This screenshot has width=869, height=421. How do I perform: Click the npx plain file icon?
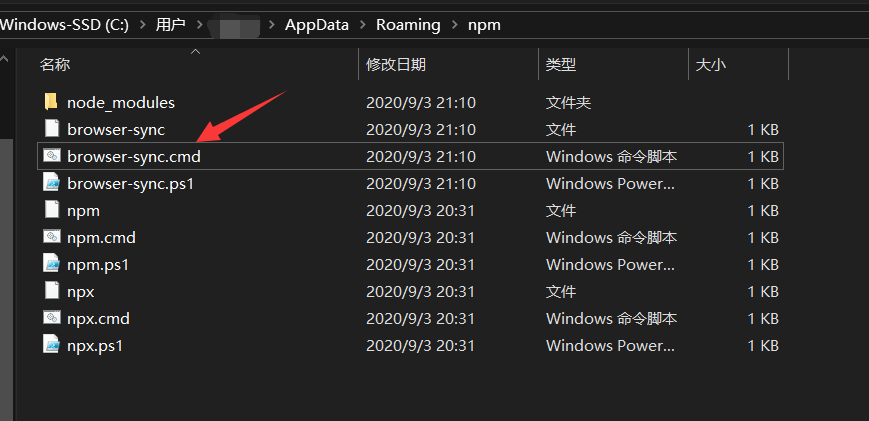(x=51, y=291)
